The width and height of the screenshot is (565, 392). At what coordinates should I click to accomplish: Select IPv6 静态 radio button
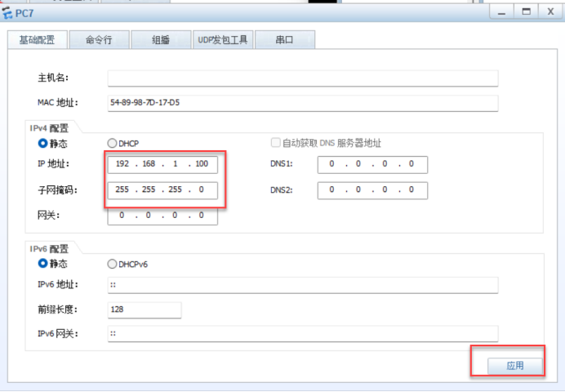coord(43,264)
